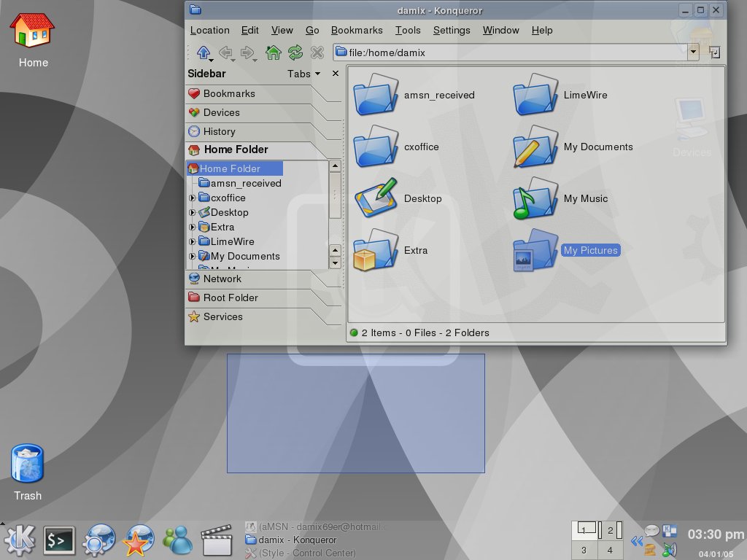747x560 pixels.
Task: Expand the Extra tree node
Action: click(192, 227)
